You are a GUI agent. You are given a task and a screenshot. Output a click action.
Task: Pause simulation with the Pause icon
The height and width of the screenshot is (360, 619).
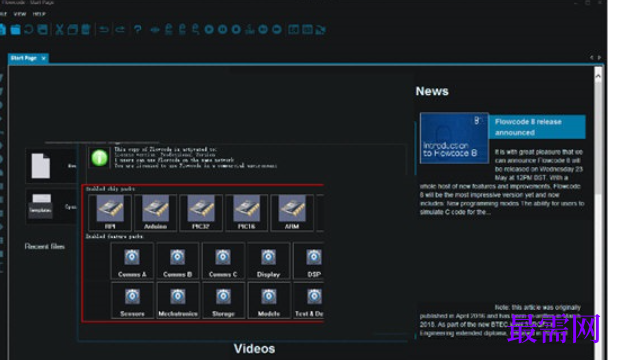click(223, 30)
